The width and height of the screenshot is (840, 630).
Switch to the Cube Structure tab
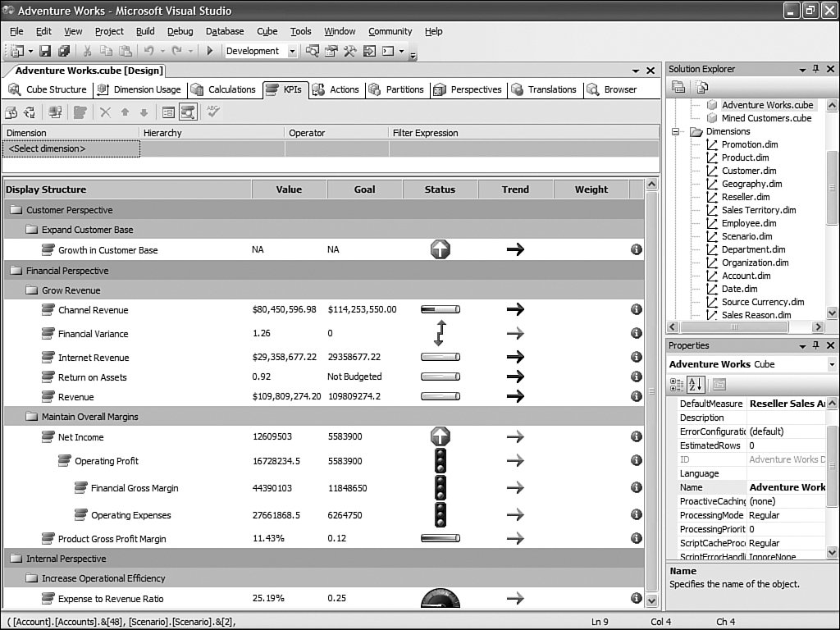pos(48,89)
